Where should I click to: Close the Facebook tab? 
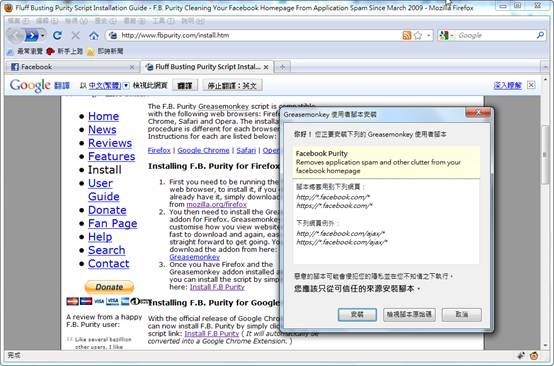coord(132,67)
